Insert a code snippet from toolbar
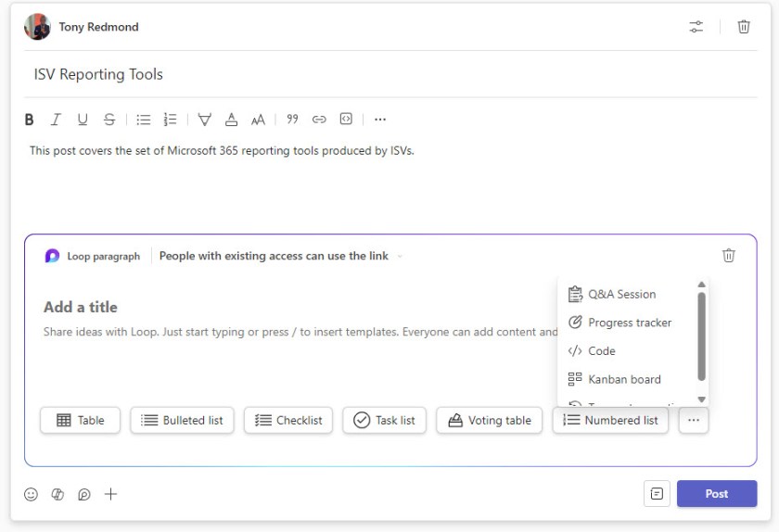The image size is (779, 532). click(x=346, y=119)
